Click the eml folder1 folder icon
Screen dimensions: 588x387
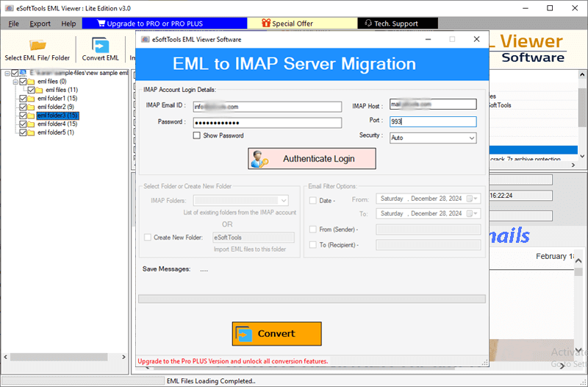click(x=31, y=99)
